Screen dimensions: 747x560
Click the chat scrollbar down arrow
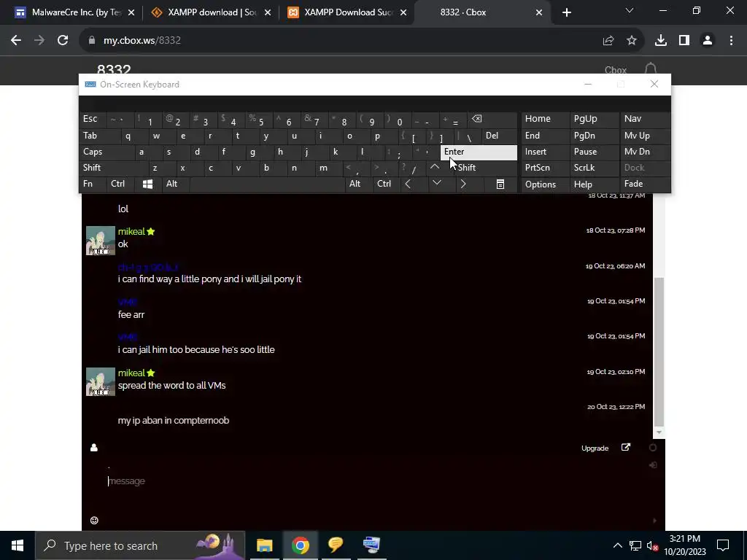[659, 432]
